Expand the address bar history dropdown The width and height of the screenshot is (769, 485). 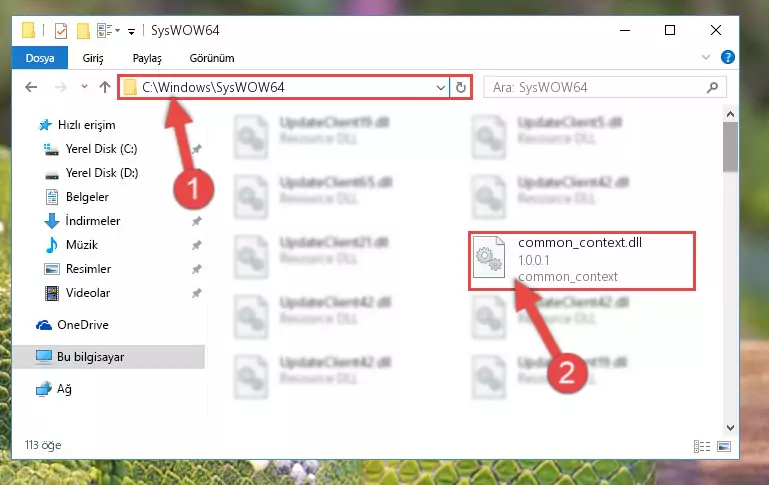[440, 87]
